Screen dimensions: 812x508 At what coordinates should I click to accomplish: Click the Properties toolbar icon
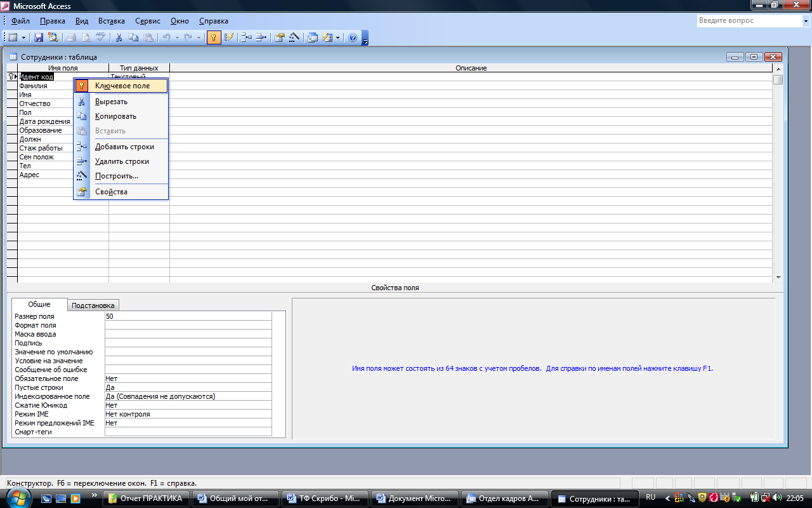click(x=279, y=37)
